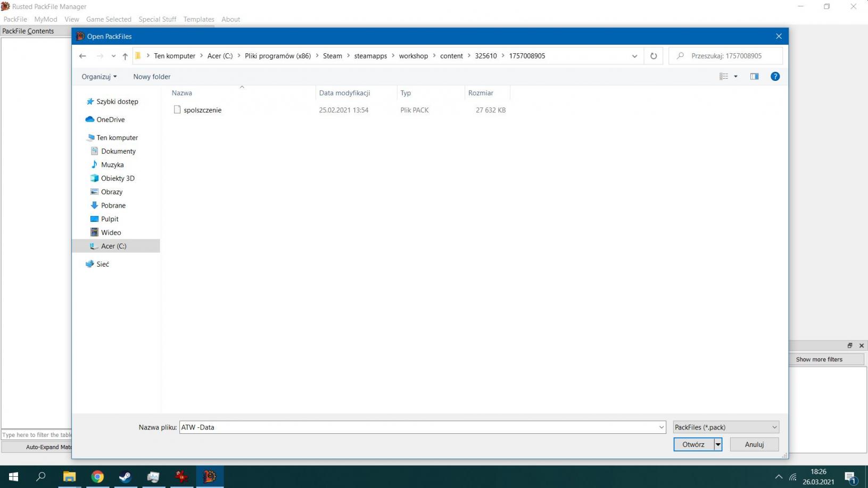This screenshot has height=488, width=868.
Task: Open the Game Selected menu
Action: [109, 19]
